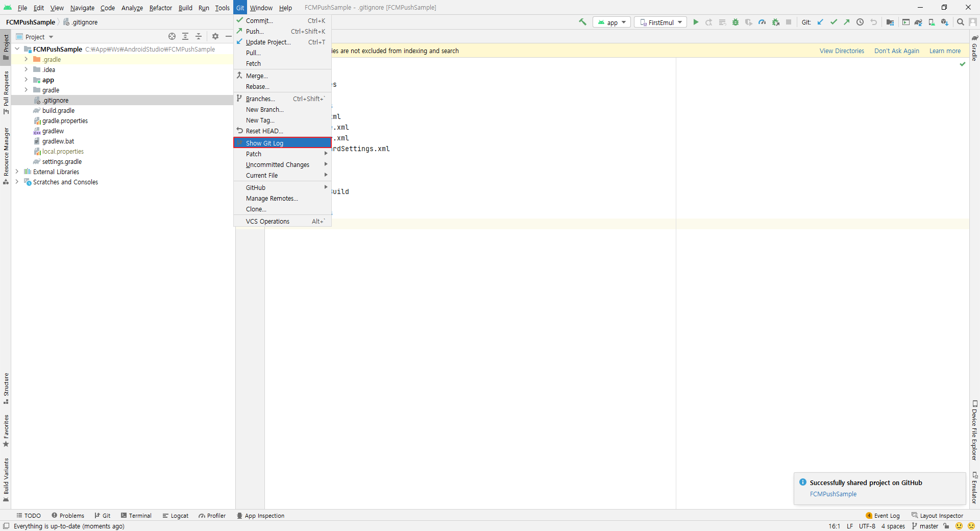Click the lock icon in status bar
Viewport: 980px width, 531px height.
pyautogui.click(x=946, y=526)
